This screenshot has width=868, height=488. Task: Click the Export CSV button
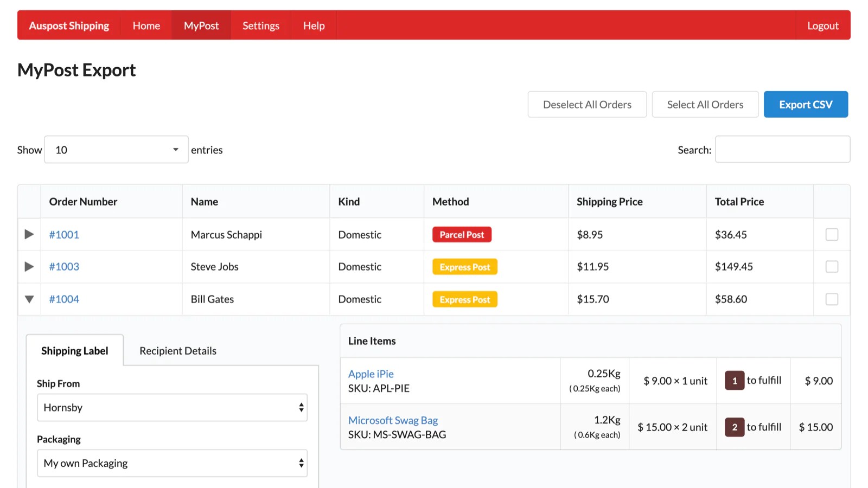pyautogui.click(x=806, y=104)
